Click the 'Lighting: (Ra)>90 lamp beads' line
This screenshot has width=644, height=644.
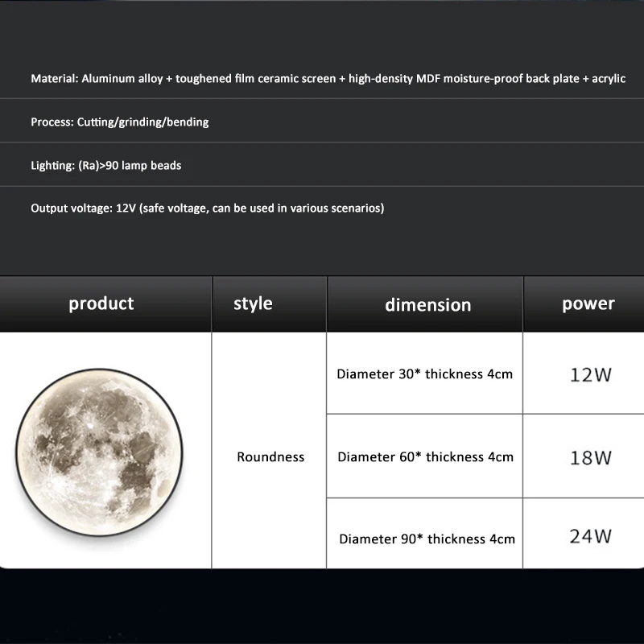click(106, 166)
